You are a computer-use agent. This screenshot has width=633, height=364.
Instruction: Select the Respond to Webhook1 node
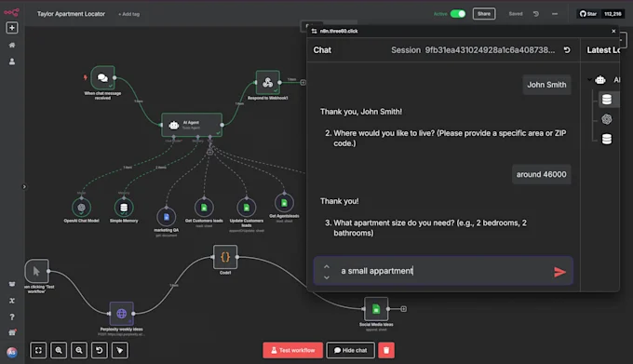point(267,82)
